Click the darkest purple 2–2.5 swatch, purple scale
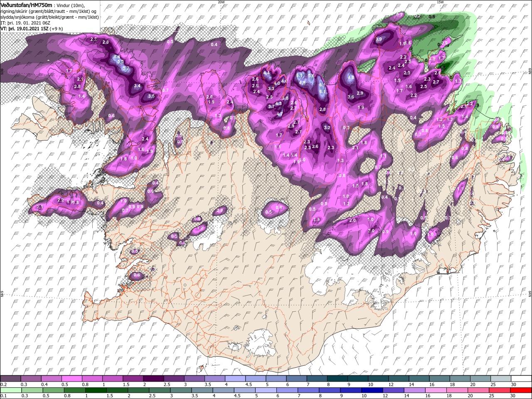 pos(153,379)
